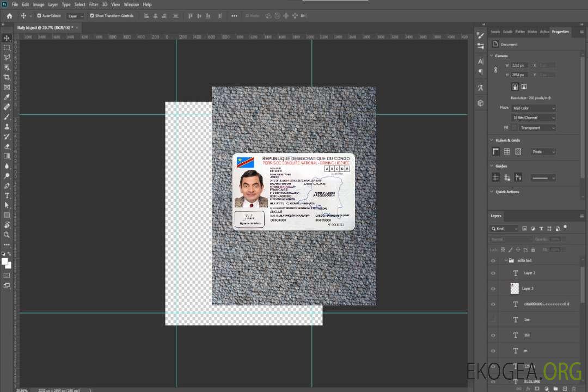Toggle the ruler display icon in Rulers & Grids

496,151
